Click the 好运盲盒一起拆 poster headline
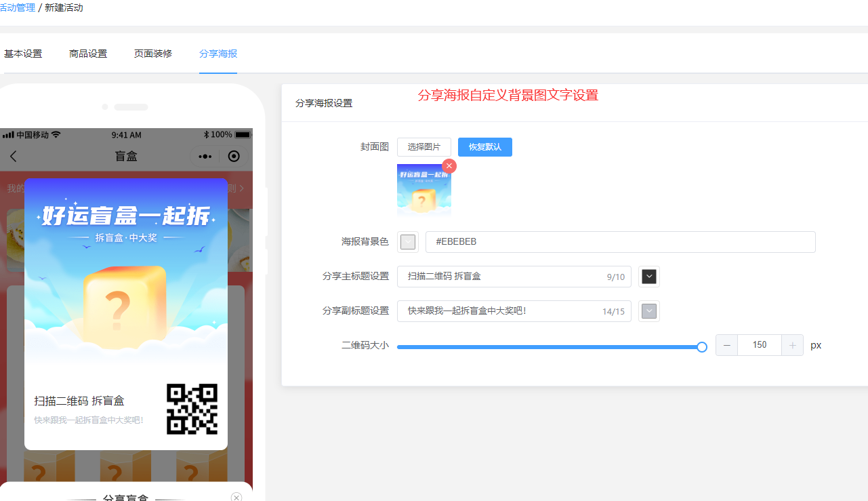The image size is (868, 501). pos(126,215)
